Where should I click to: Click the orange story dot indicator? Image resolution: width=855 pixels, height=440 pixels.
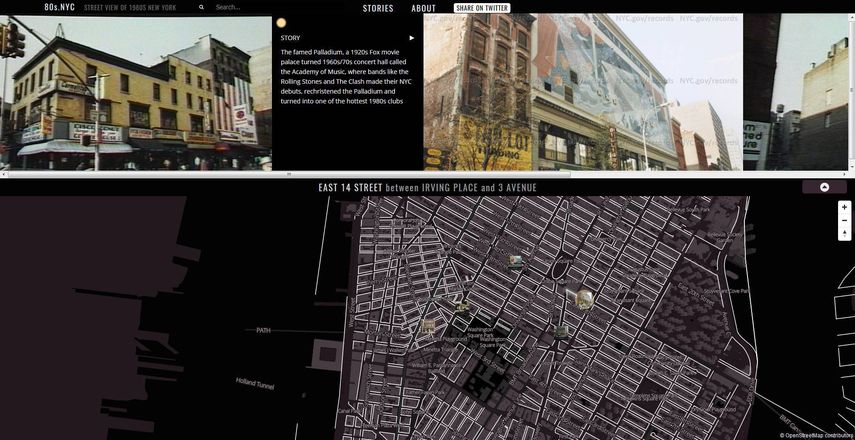281,23
